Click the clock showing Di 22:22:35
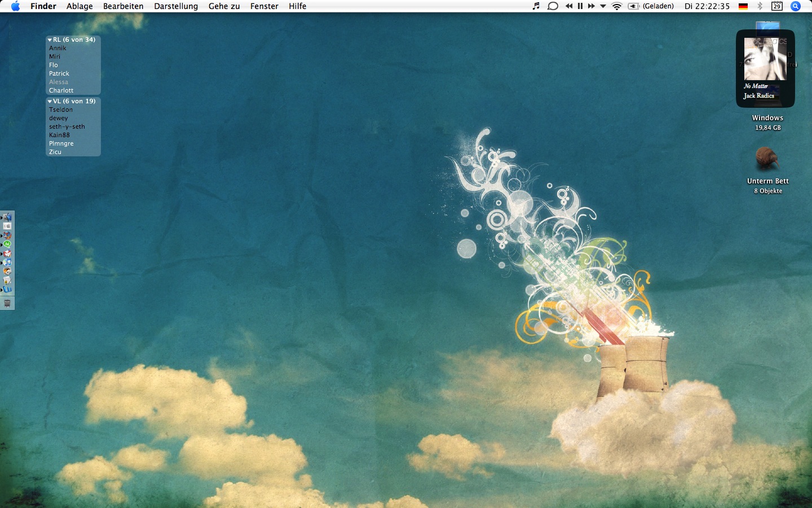The height and width of the screenshot is (508, 812). pos(707,6)
